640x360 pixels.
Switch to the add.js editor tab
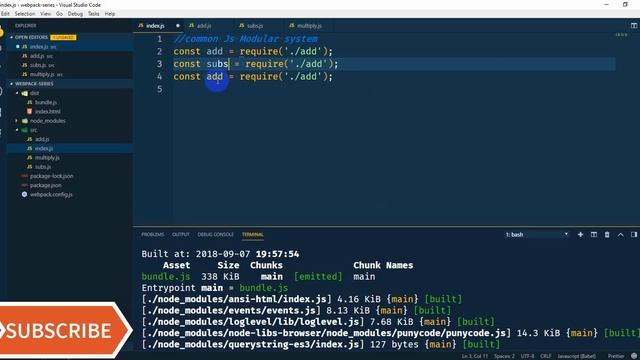pyautogui.click(x=203, y=26)
